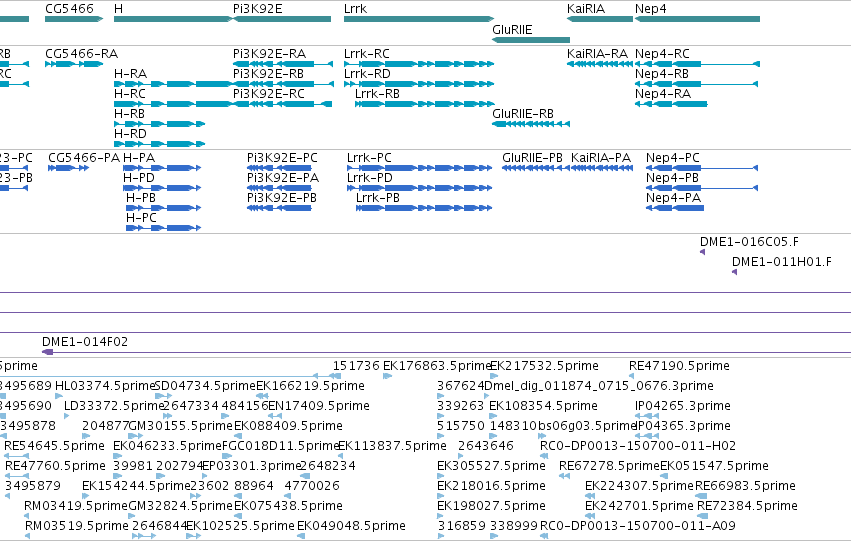
Task: Click the GluRIIE gene bar
Action: (531, 40)
